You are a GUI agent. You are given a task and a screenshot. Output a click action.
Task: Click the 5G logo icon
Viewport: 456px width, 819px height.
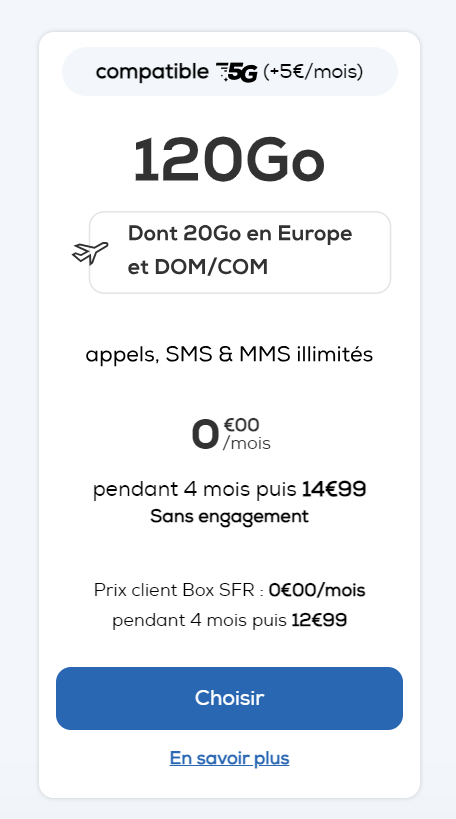[x=237, y=72]
